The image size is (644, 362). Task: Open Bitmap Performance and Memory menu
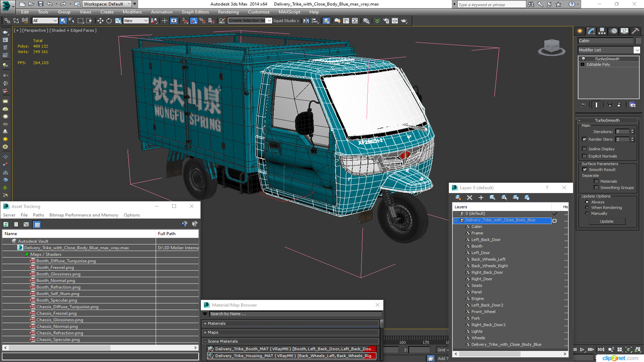click(84, 215)
